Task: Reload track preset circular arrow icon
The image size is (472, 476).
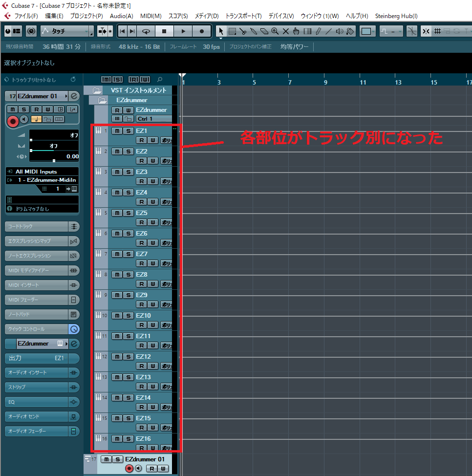Action: coord(73,80)
